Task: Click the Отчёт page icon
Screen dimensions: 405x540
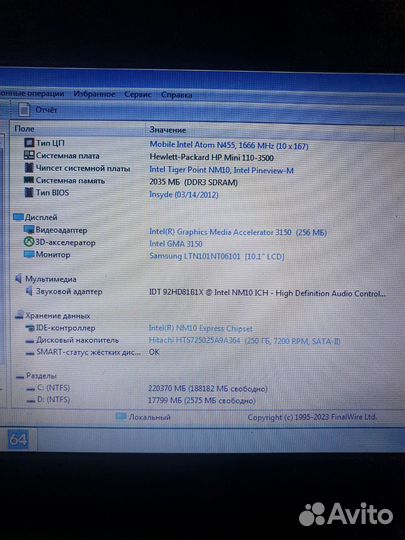Action: click(x=24, y=110)
